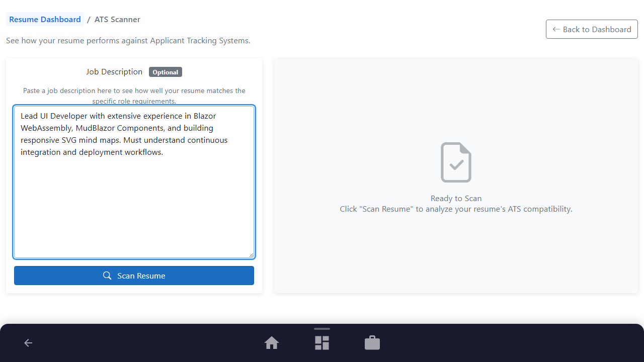Viewport: 644px width, 362px height.
Task: Click the text area resize grip handle
Action: tap(251, 255)
